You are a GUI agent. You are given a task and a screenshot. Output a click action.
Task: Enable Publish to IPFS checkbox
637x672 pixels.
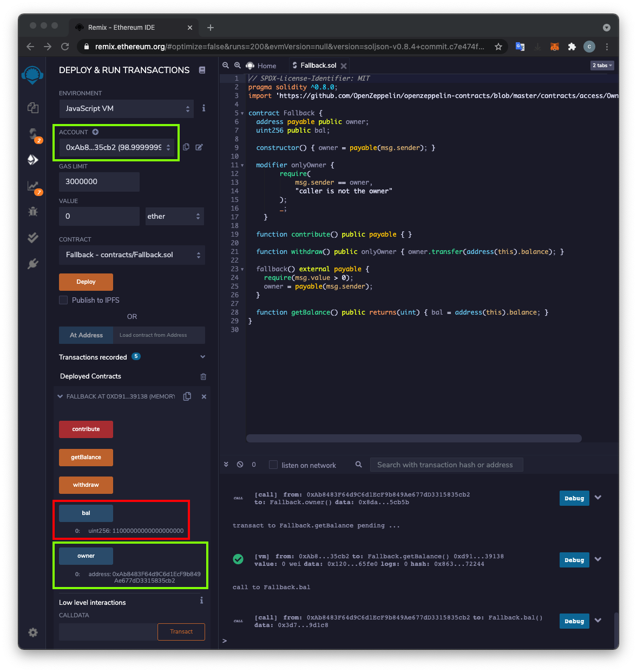[63, 300]
